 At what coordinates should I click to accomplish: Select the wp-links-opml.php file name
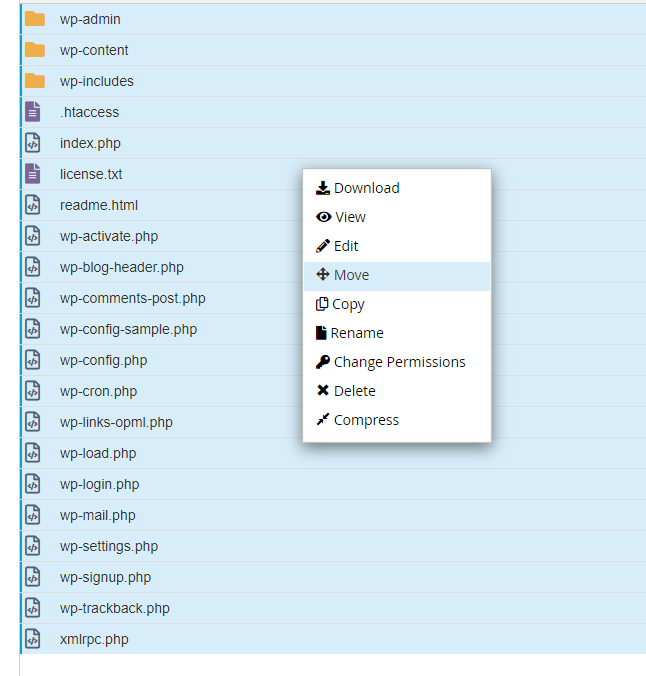pos(116,423)
